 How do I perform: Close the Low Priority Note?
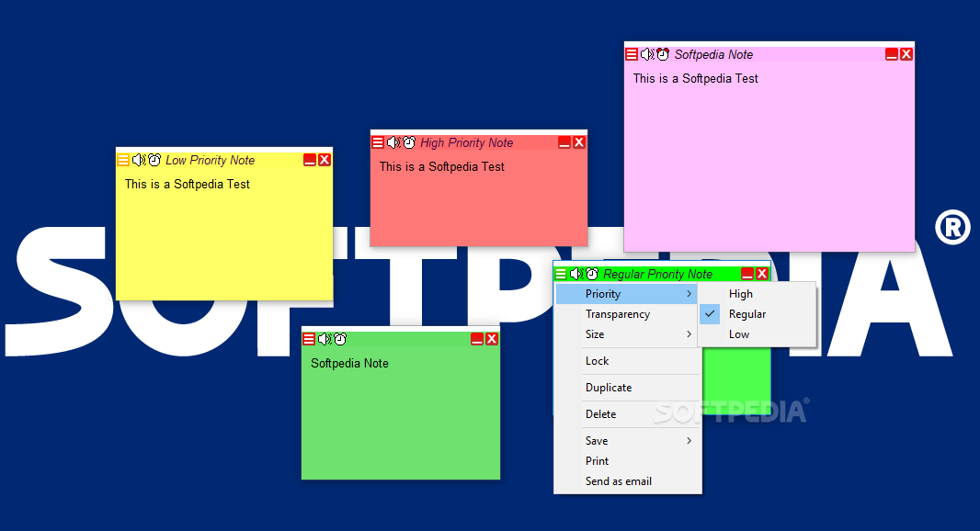point(325,160)
